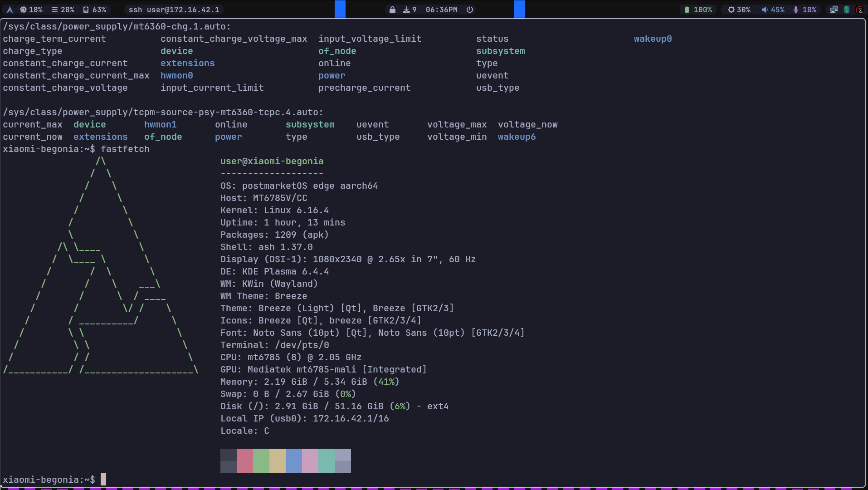This screenshot has height=490, width=868.
Task: Click the lock screen icon
Action: (392, 10)
